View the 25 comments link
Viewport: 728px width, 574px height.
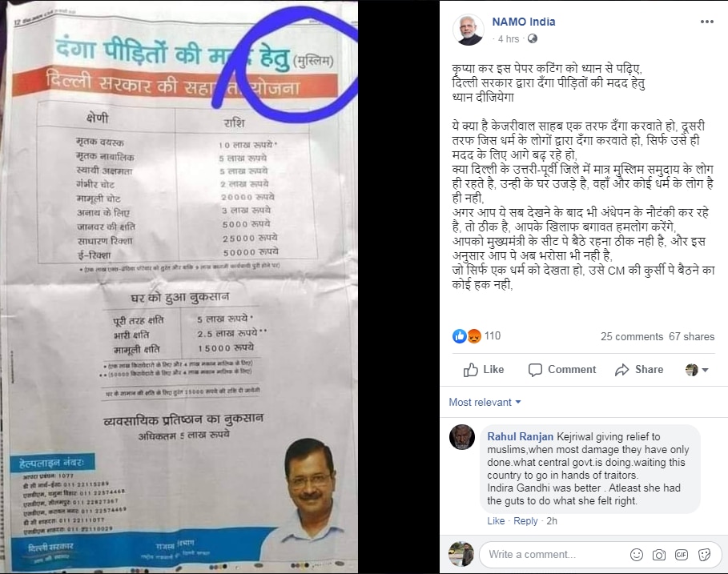click(x=631, y=337)
